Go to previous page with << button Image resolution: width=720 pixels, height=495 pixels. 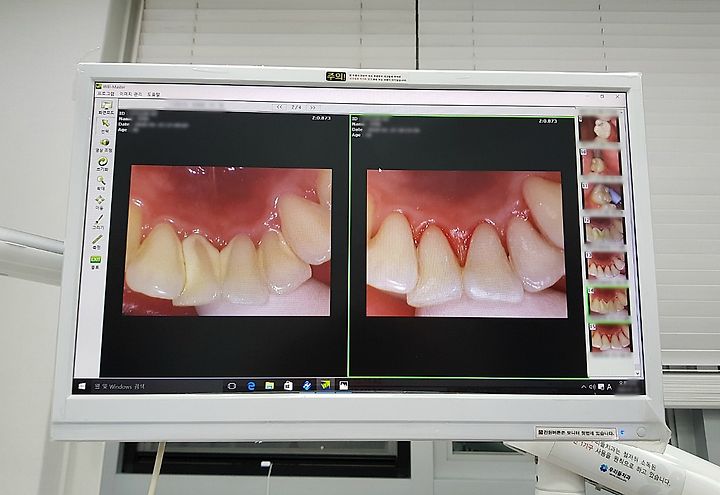pos(280,107)
